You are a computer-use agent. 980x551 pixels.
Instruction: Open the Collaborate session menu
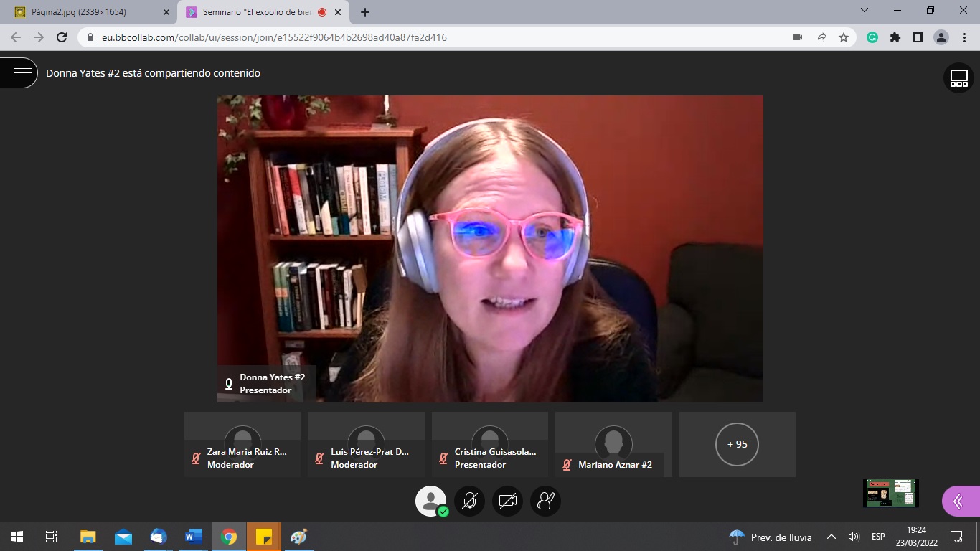point(22,72)
